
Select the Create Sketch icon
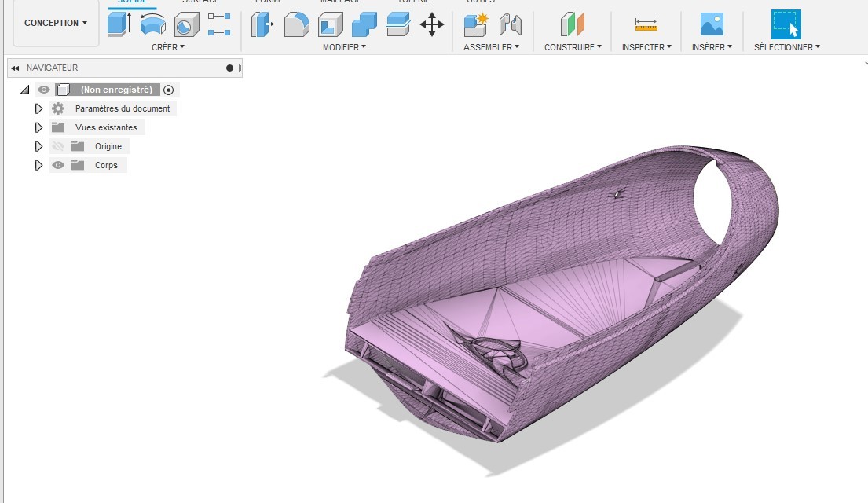(219, 24)
